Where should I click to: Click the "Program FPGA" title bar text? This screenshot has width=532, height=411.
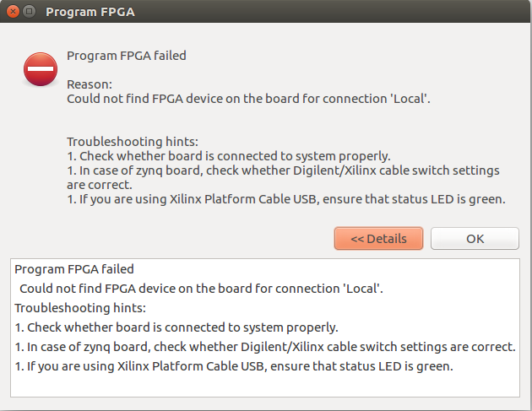point(90,12)
